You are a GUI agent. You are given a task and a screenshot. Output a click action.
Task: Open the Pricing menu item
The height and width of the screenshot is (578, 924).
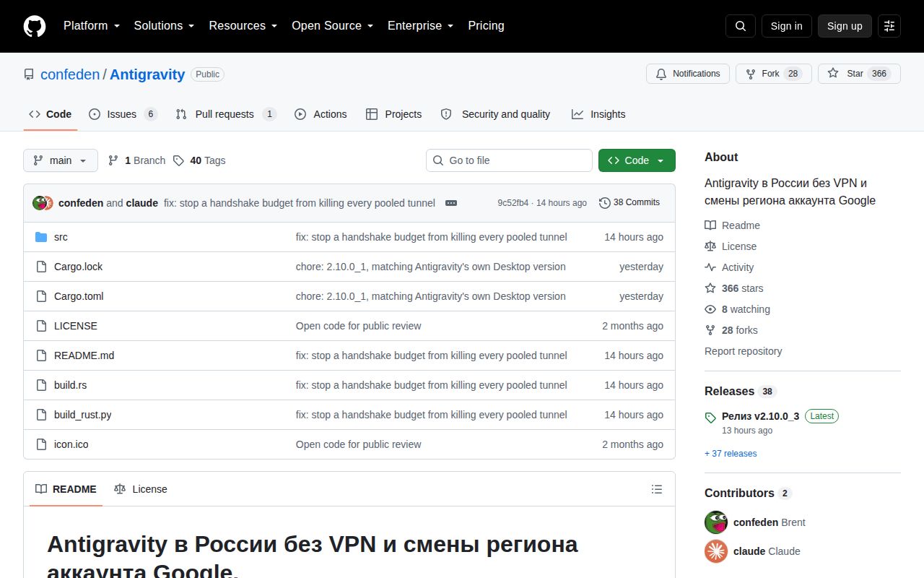click(x=486, y=26)
